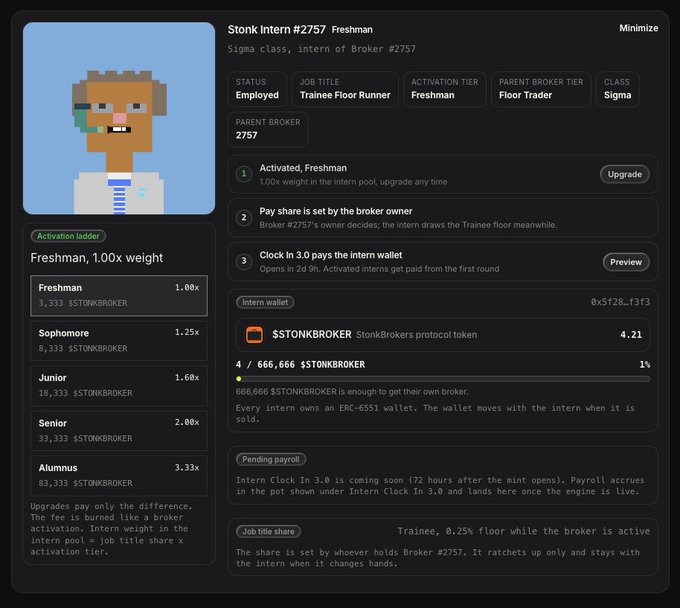Click the Freshman label beside the title
The image size is (680, 608).
click(352, 29)
